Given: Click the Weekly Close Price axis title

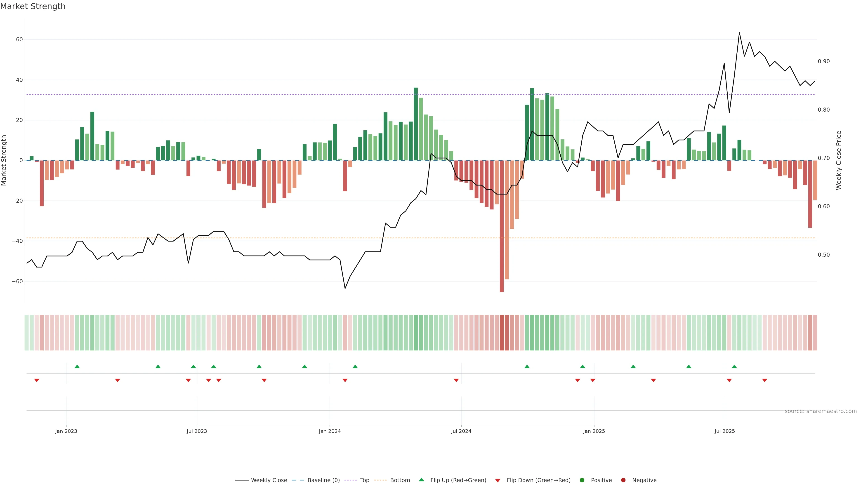Looking at the screenshot, I should [x=839, y=160].
